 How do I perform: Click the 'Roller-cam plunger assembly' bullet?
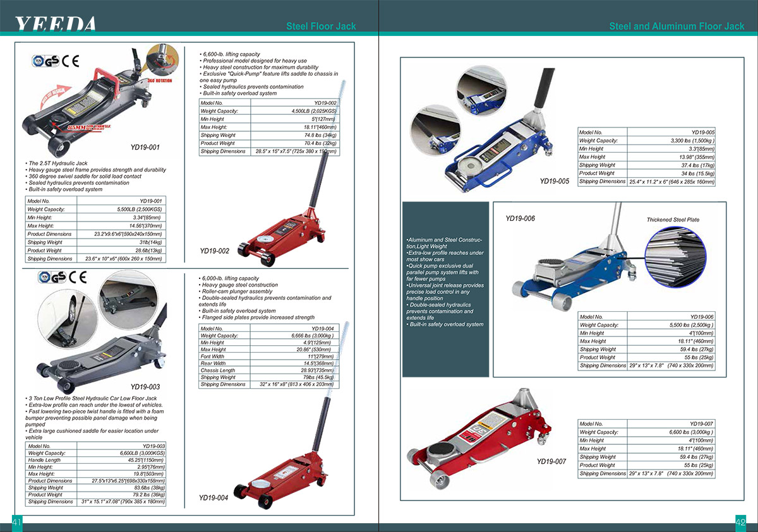(x=236, y=292)
